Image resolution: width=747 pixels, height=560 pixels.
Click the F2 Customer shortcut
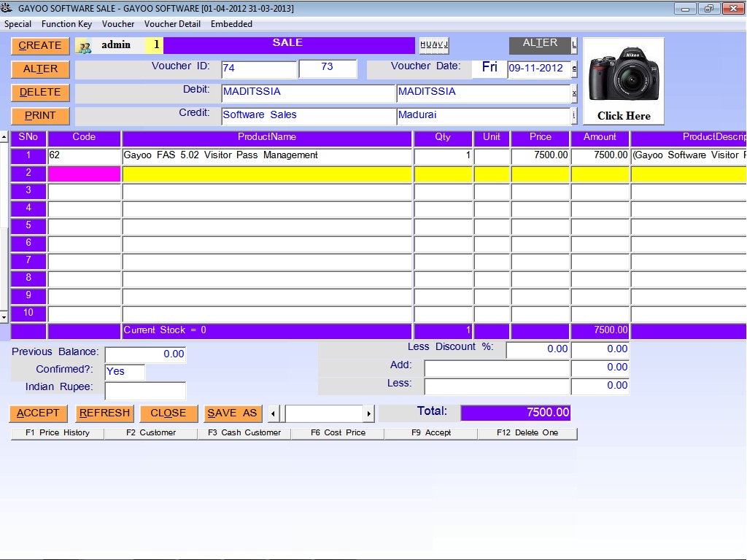pyautogui.click(x=151, y=433)
